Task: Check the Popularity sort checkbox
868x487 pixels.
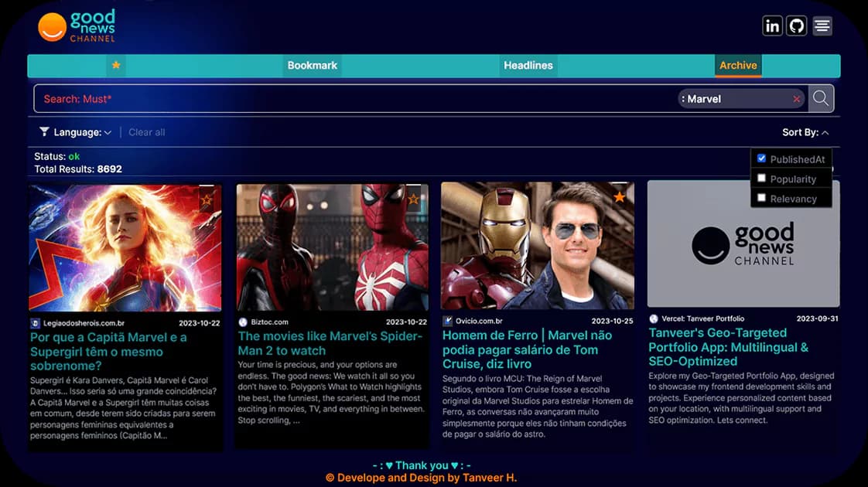Action: coord(762,179)
